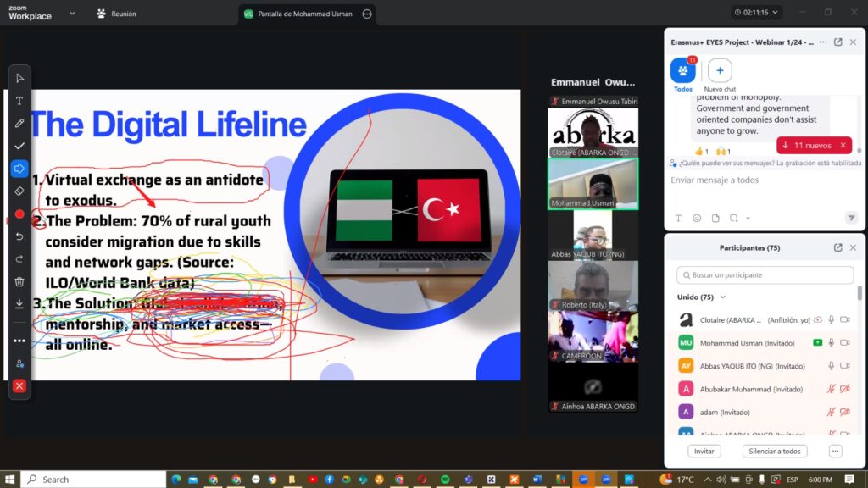
Task: Unmute Abubakar Muhammad's microphone
Action: click(x=832, y=388)
